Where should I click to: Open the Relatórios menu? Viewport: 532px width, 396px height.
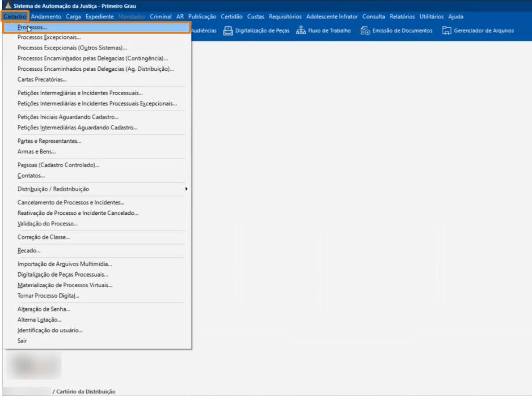pyautogui.click(x=402, y=16)
